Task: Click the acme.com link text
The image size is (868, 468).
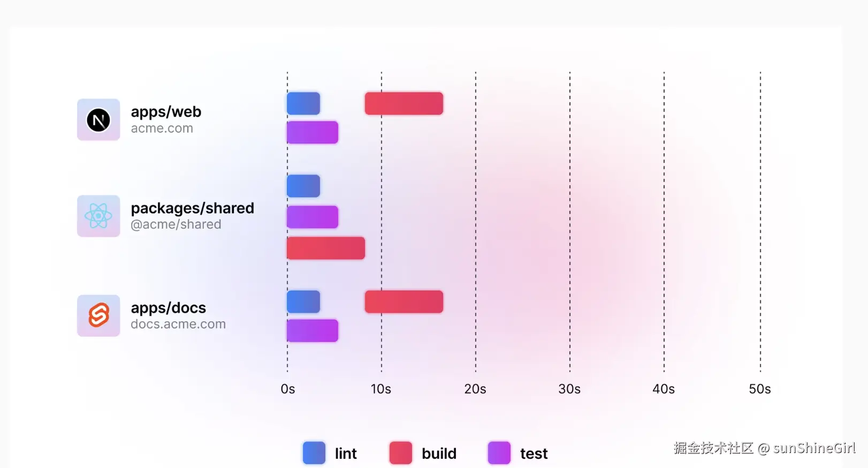Action: (x=162, y=129)
